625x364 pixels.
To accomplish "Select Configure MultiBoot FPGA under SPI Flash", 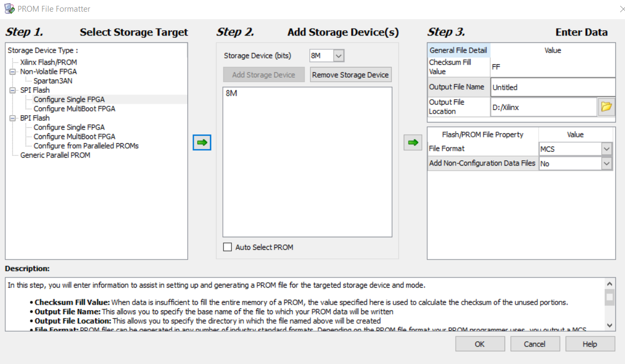I will 74,108.
